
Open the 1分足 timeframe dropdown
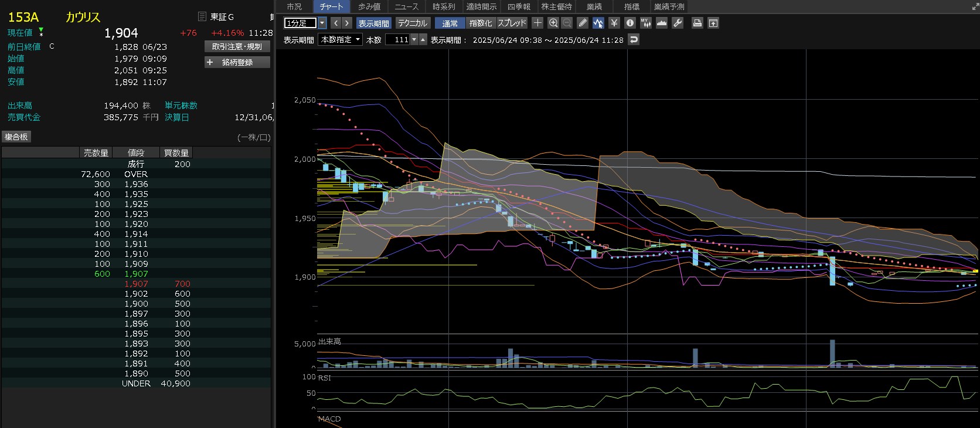tap(322, 23)
